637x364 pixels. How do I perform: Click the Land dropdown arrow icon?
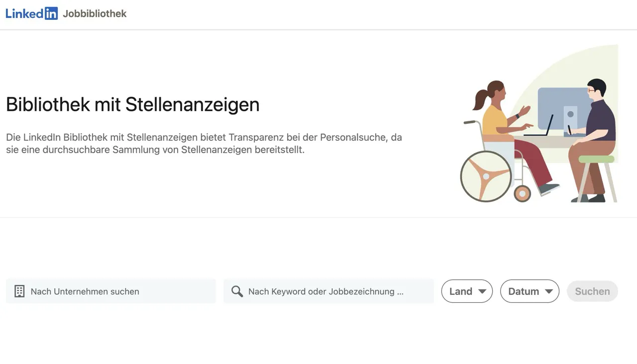coord(482,291)
